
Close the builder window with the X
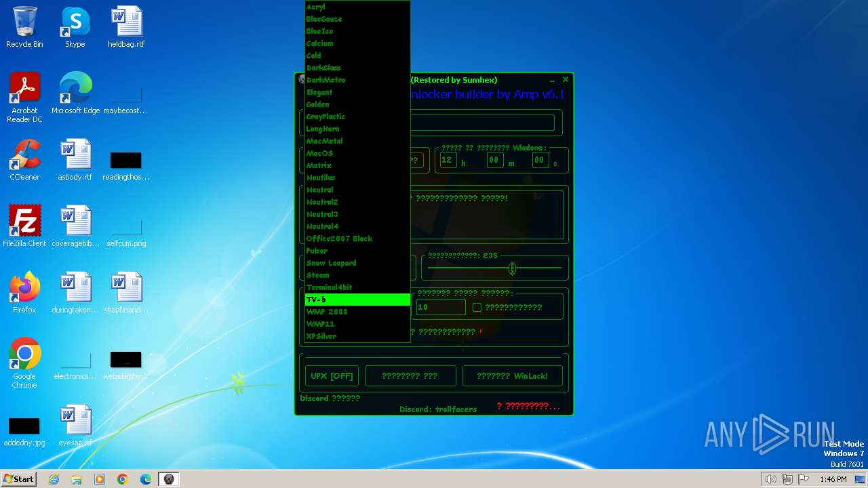pyautogui.click(x=566, y=79)
